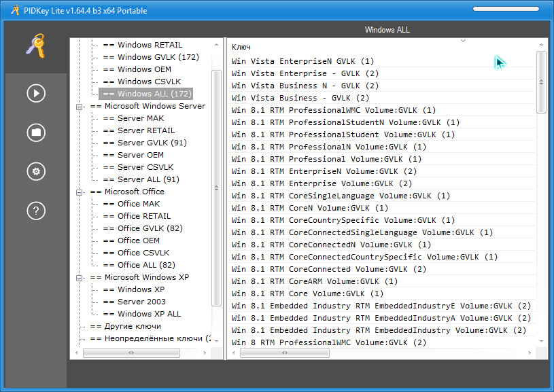Click the play/start icon in sidebar

tap(36, 93)
